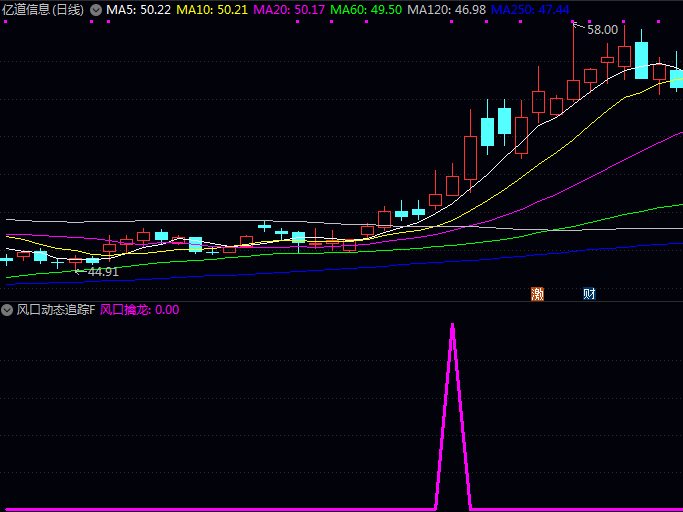This screenshot has width=683, height=512.
Task: Click the divider between chart and indicator panels
Action: (x=341, y=302)
